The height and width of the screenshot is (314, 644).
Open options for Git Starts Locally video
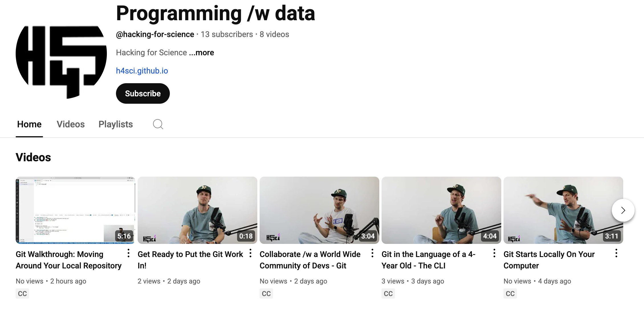click(x=616, y=253)
